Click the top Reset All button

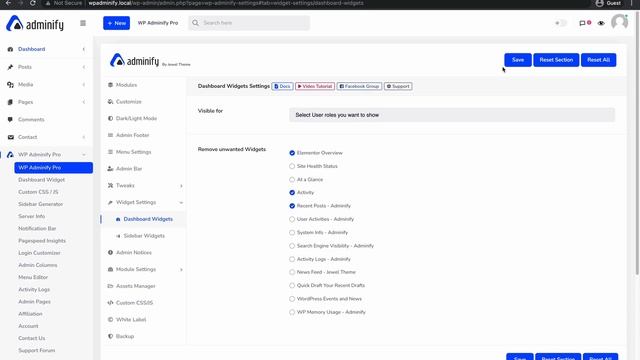598,60
